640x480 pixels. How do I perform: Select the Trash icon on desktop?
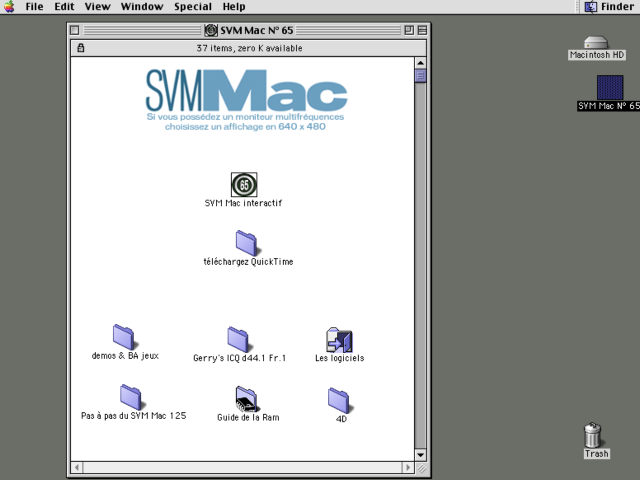coord(593,435)
